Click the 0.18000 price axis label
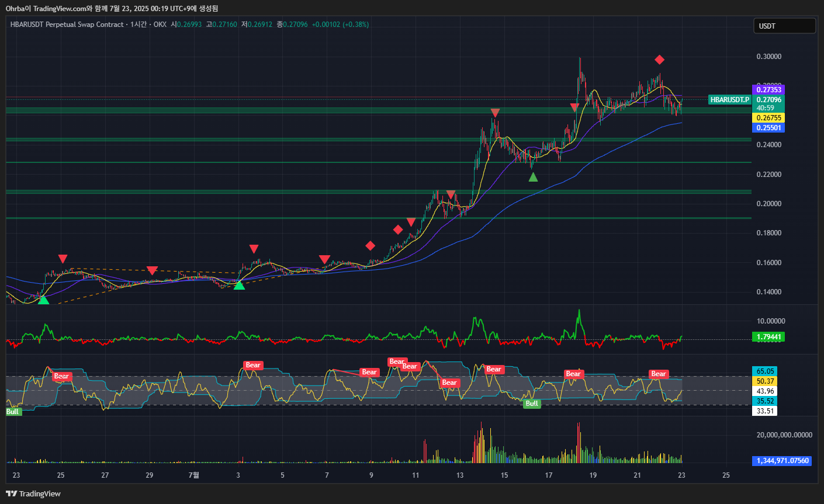The width and height of the screenshot is (824, 504). coord(769,233)
